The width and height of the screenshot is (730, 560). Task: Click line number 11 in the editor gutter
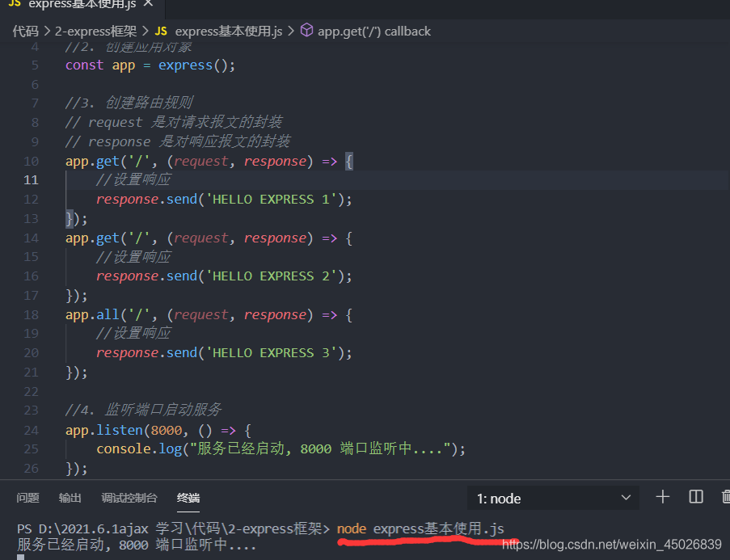[x=31, y=179]
